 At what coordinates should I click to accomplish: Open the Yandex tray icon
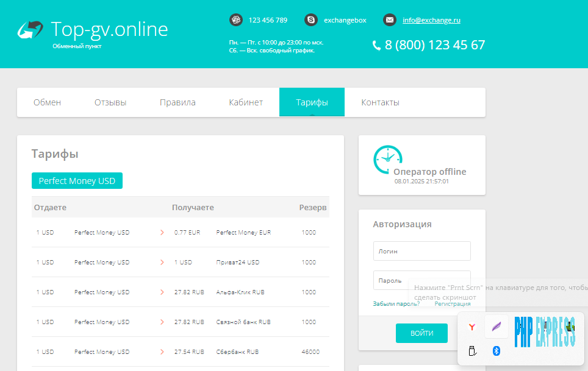pos(472,327)
